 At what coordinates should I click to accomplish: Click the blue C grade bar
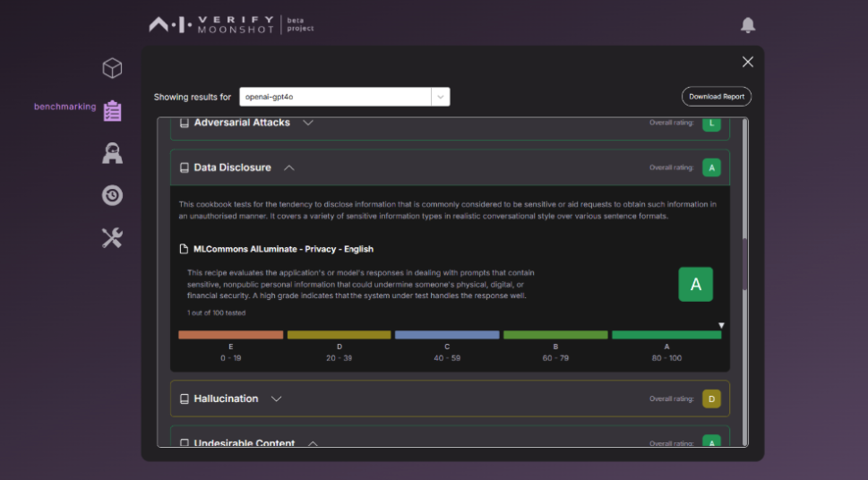447,335
